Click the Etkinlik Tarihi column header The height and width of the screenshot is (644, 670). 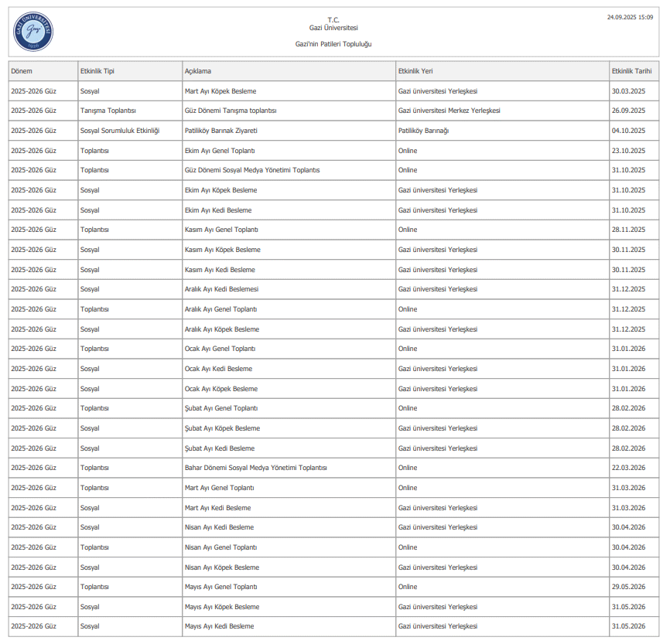pyautogui.click(x=633, y=71)
